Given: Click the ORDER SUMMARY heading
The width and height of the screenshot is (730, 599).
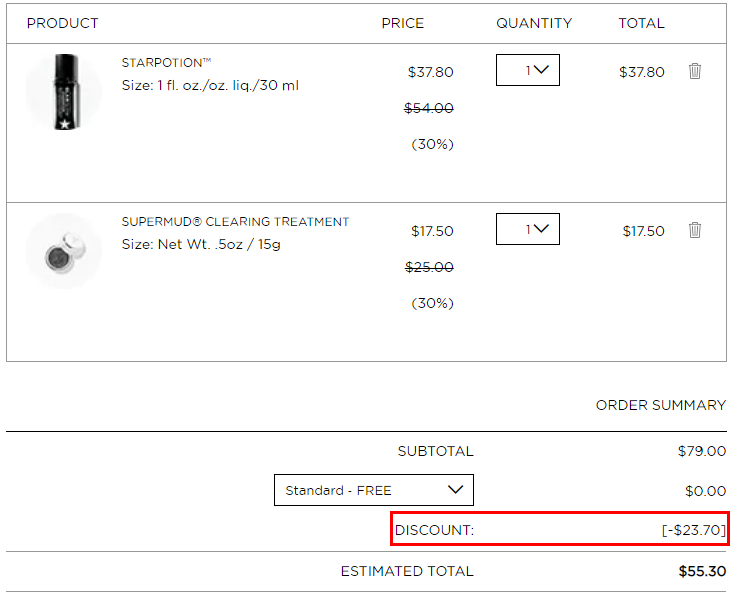Looking at the screenshot, I should pyautogui.click(x=661, y=405).
